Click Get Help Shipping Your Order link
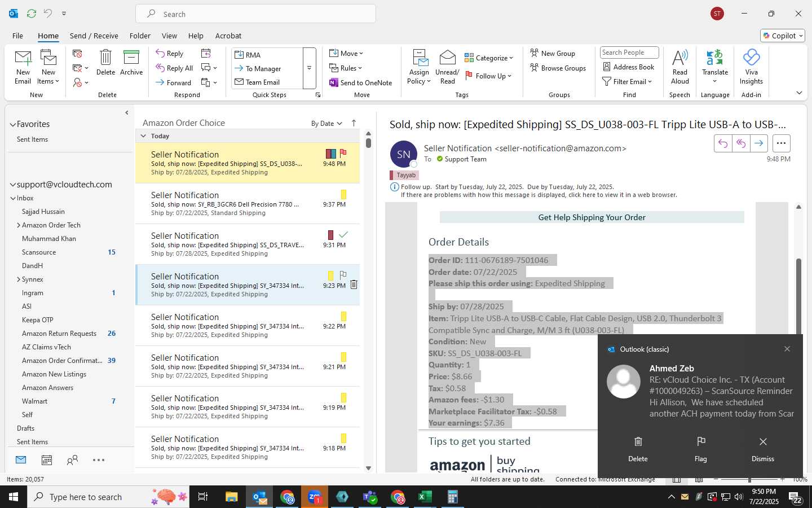Viewport: 812px width, 508px height. (x=592, y=217)
